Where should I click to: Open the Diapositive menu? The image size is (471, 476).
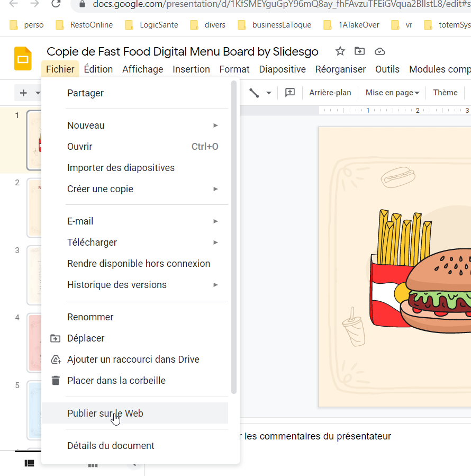tap(282, 69)
